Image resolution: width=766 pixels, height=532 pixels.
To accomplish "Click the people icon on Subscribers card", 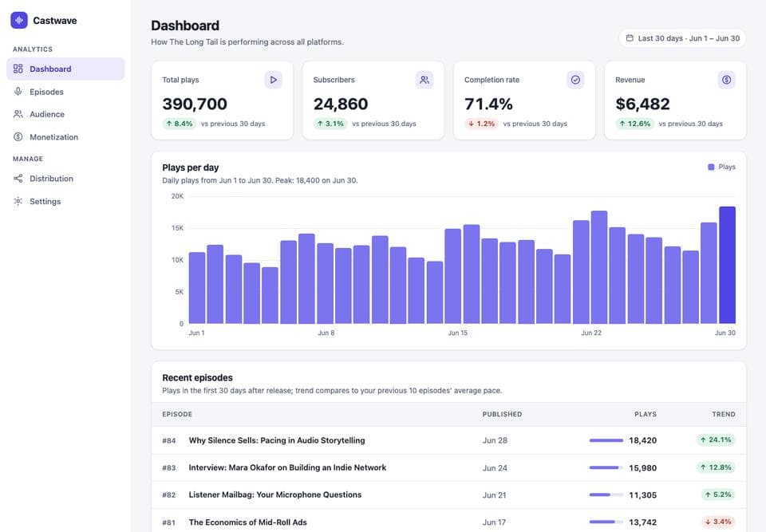I will [424, 80].
